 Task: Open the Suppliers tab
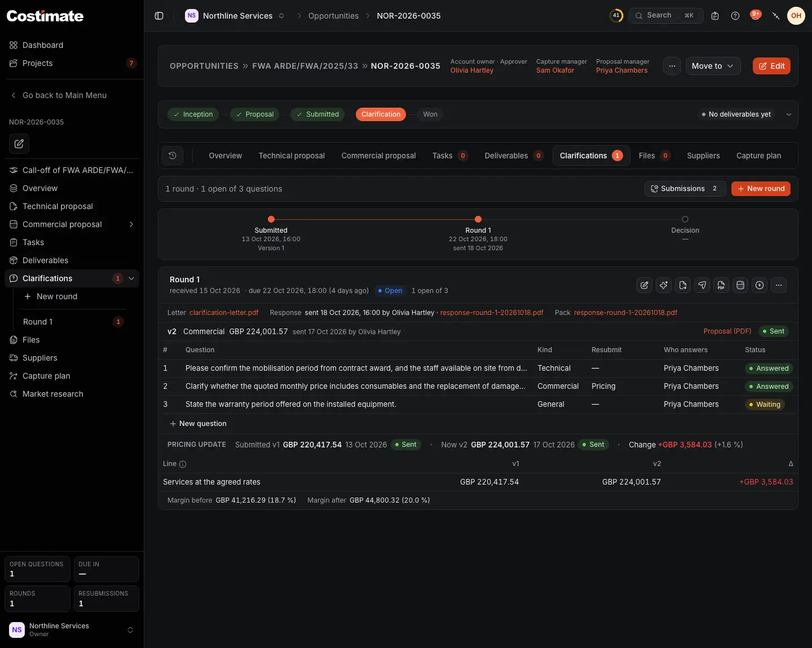703,156
